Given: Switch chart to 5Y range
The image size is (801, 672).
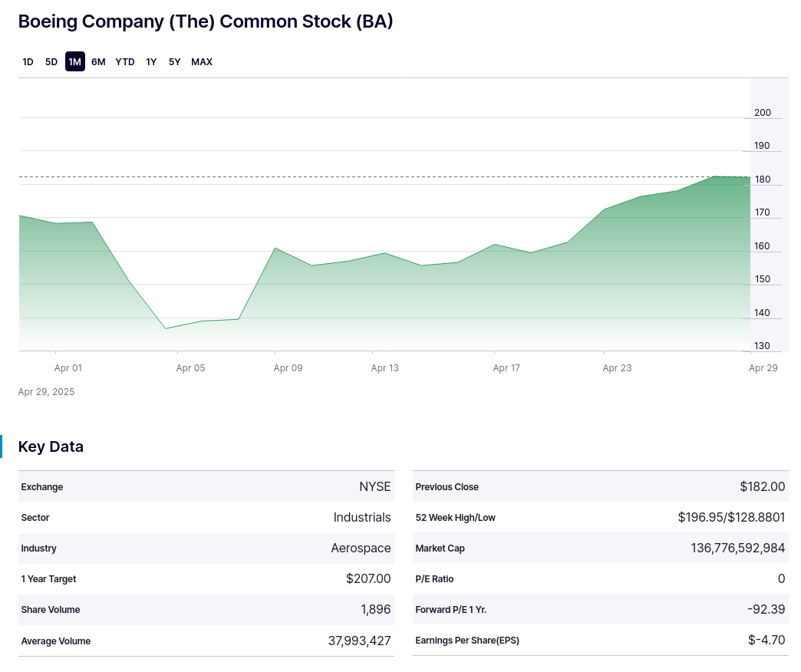Looking at the screenshot, I should [175, 62].
